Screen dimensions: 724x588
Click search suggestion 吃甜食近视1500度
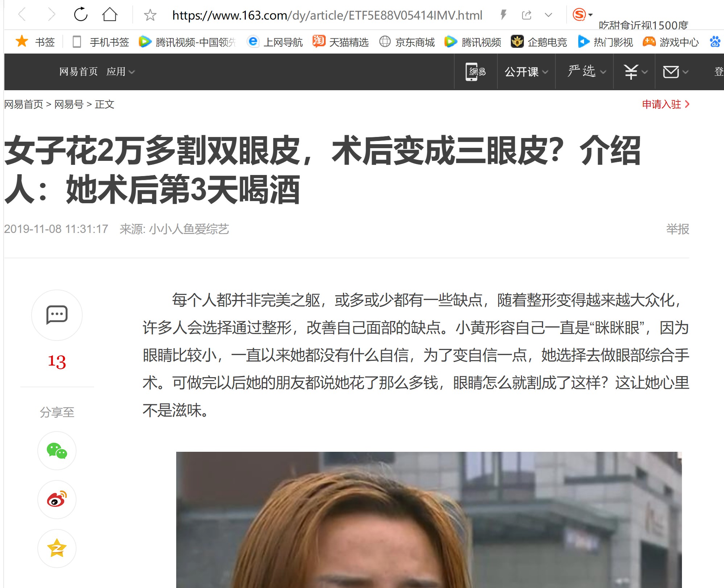pos(643,25)
